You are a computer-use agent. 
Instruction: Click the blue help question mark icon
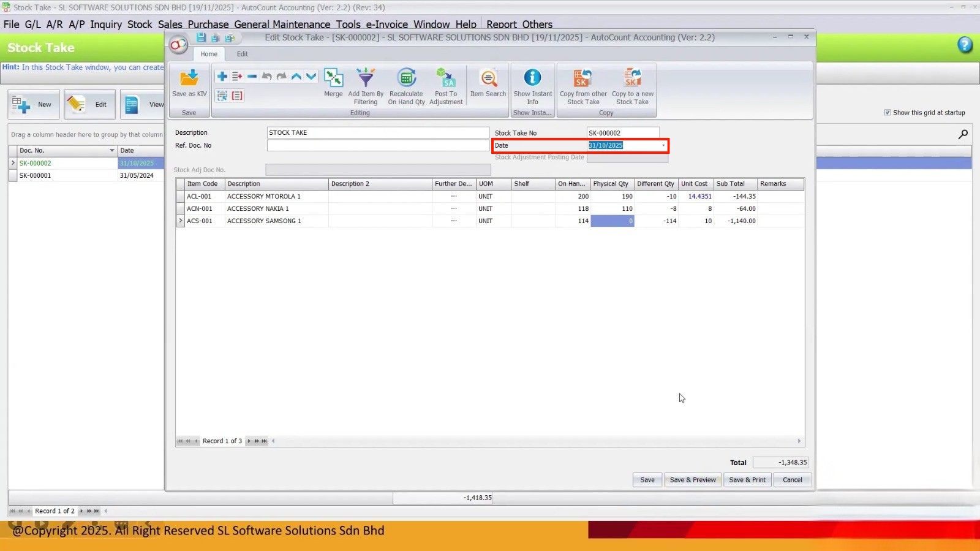click(x=965, y=45)
